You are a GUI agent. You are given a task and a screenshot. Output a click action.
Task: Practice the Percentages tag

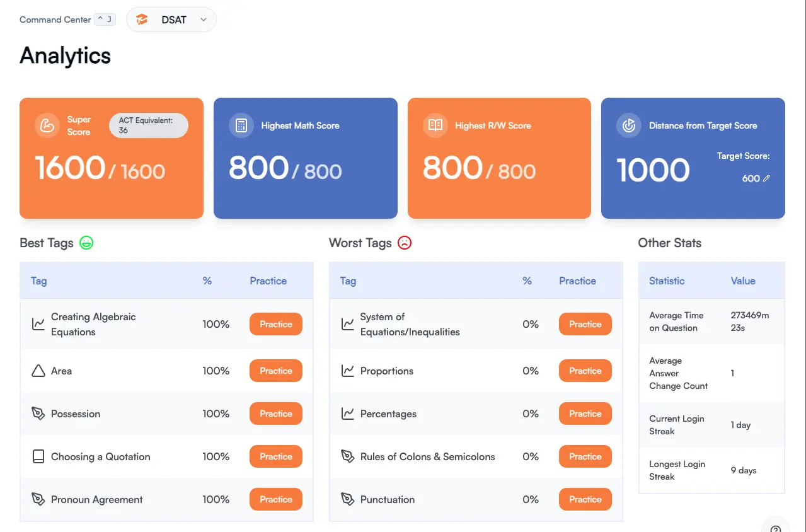tap(585, 413)
